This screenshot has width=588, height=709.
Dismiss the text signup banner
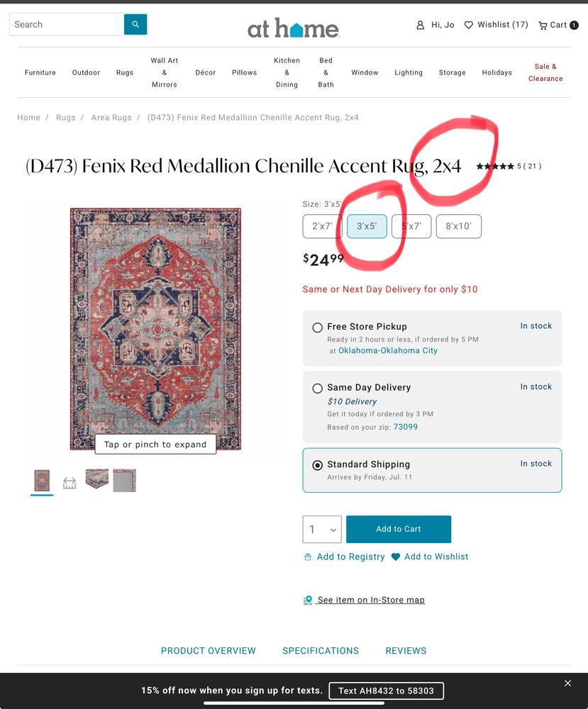(x=567, y=683)
